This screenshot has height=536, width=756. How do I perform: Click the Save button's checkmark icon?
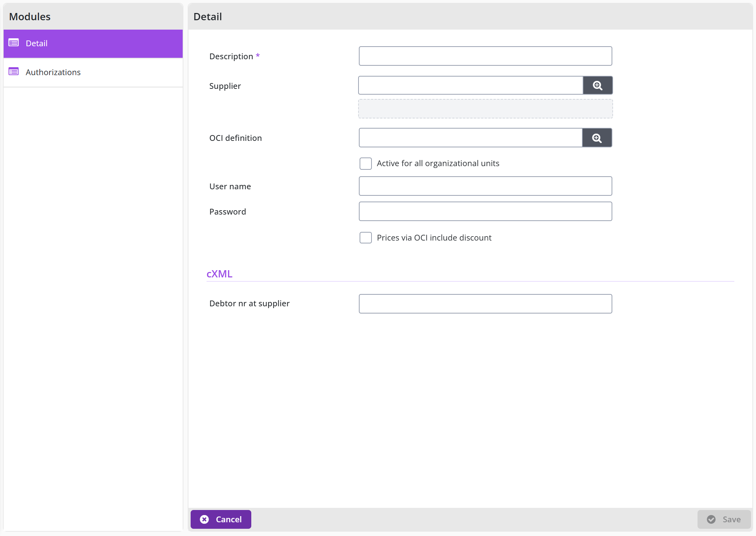[x=711, y=519]
